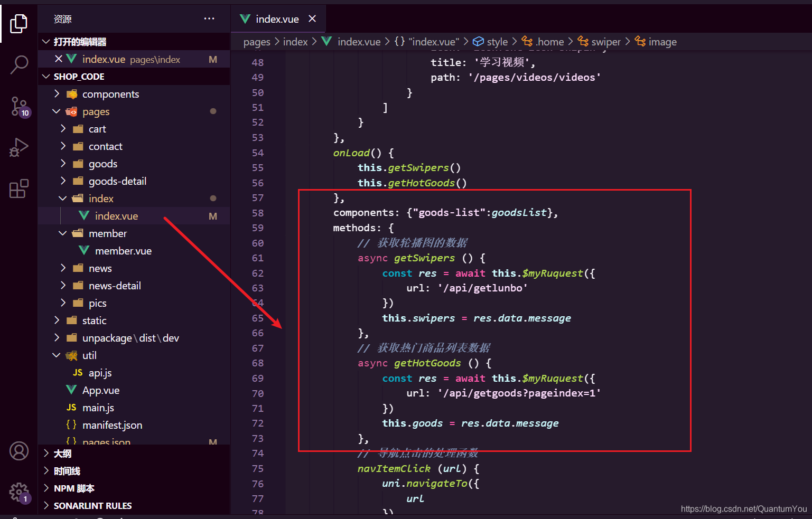Viewport: 812px width, 519px height.
Task: Click the style breadcrumb segment
Action: pos(490,42)
